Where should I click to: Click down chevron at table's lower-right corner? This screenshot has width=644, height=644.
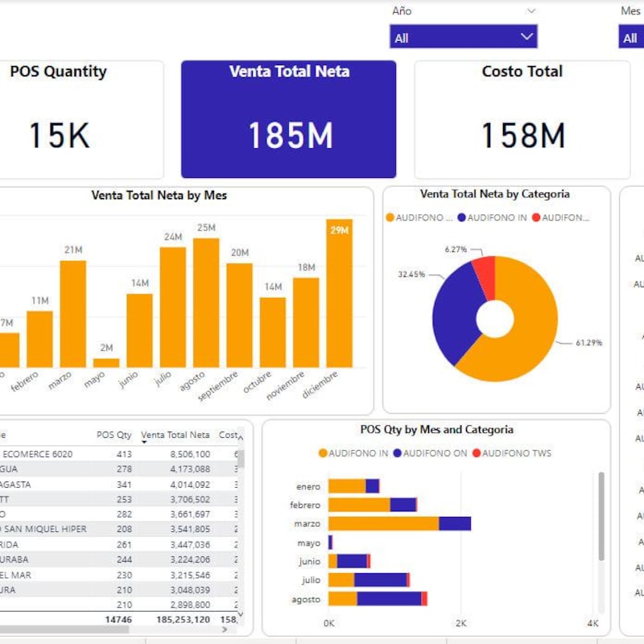tap(241, 614)
